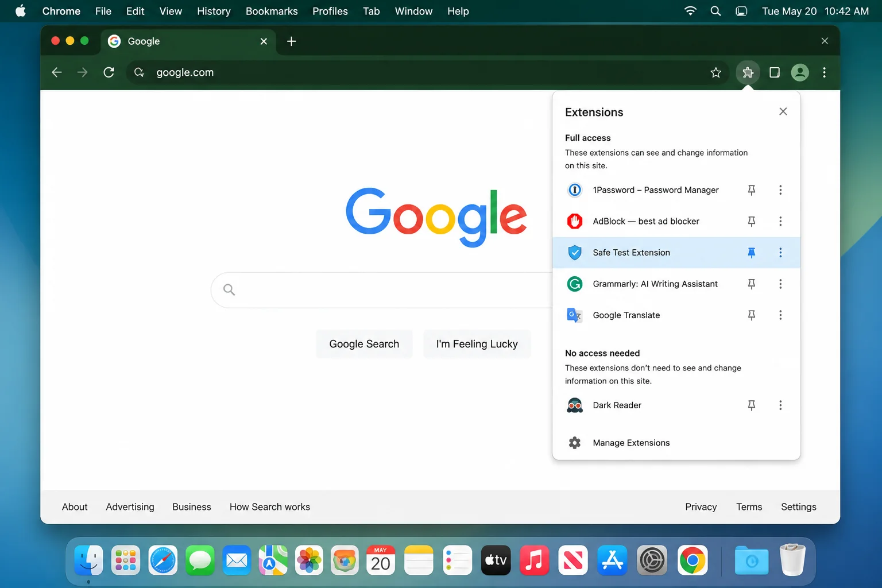This screenshot has height=588, width=882.
Task: Pin the 1Password extension to toolbar
Action: coord(751,190)
